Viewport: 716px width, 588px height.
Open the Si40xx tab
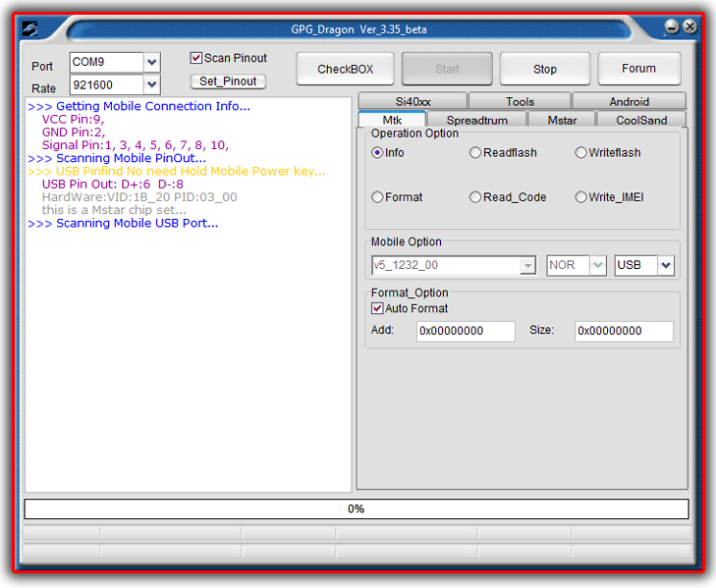[413, 101]
